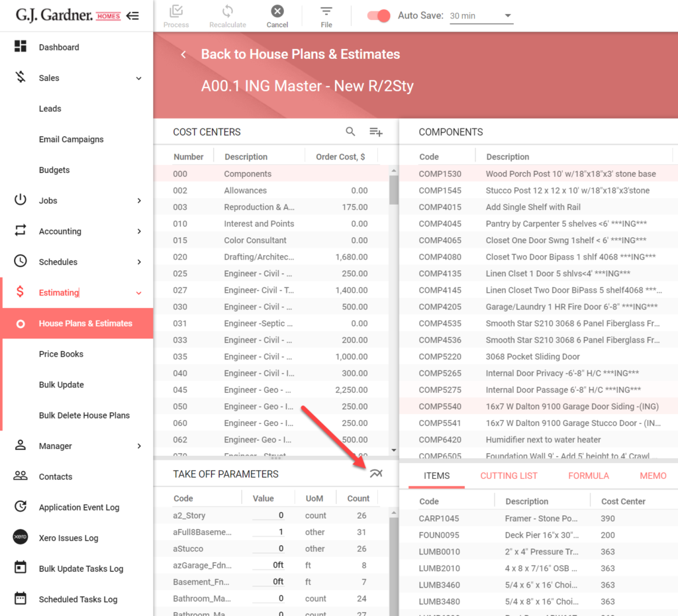The width and height of the screenshot is (678, 616).
Task: Click the Schedules clock icon
Action: tap(21, 261)
